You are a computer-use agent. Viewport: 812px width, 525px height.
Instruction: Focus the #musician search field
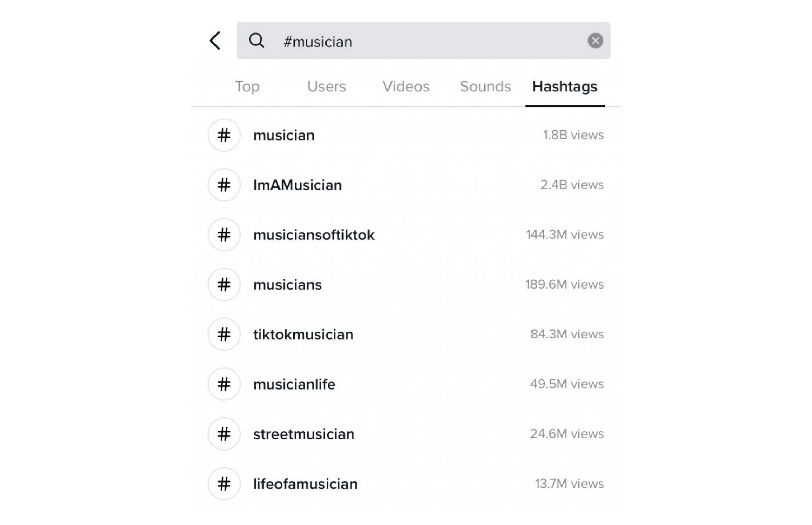423,41
